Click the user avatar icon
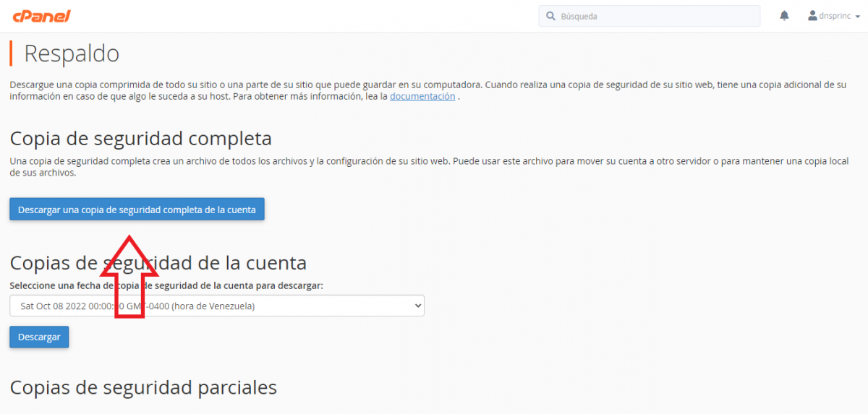This screenshot has width=868, height=414. pos(812,16)
